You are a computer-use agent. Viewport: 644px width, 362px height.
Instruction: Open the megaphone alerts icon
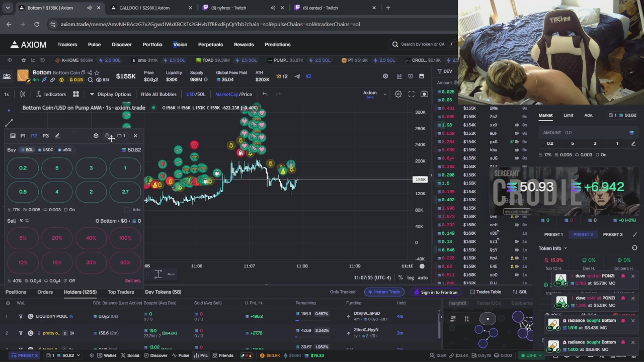[x=308, y=76]
